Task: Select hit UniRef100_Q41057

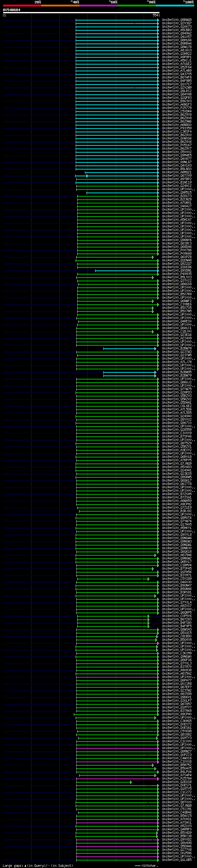Action: click(177, 37)
